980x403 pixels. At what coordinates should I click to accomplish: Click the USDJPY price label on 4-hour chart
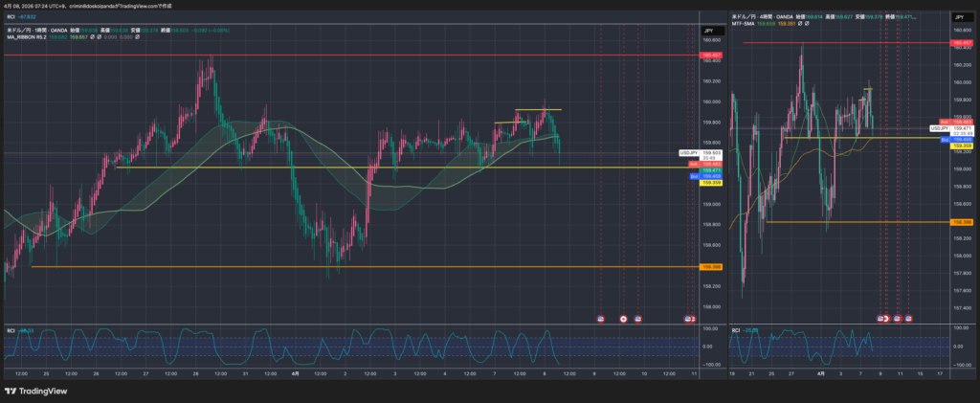[x=943, y=127]
